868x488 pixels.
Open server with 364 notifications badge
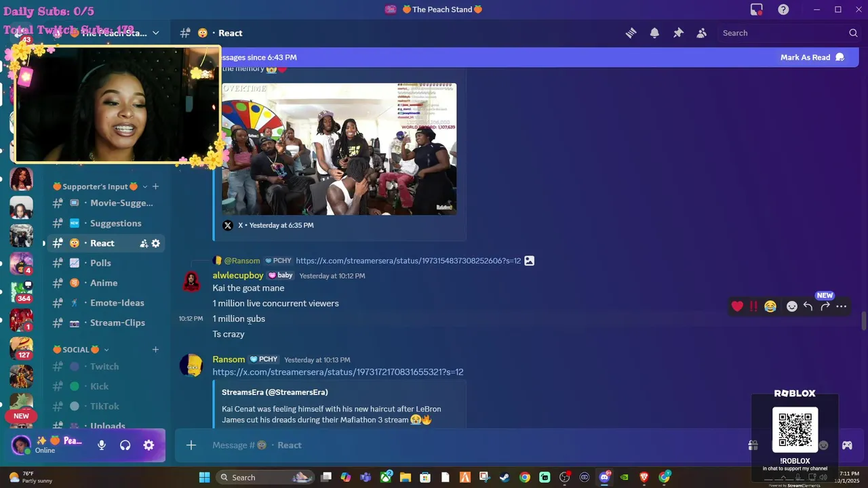tap(21, 291)
